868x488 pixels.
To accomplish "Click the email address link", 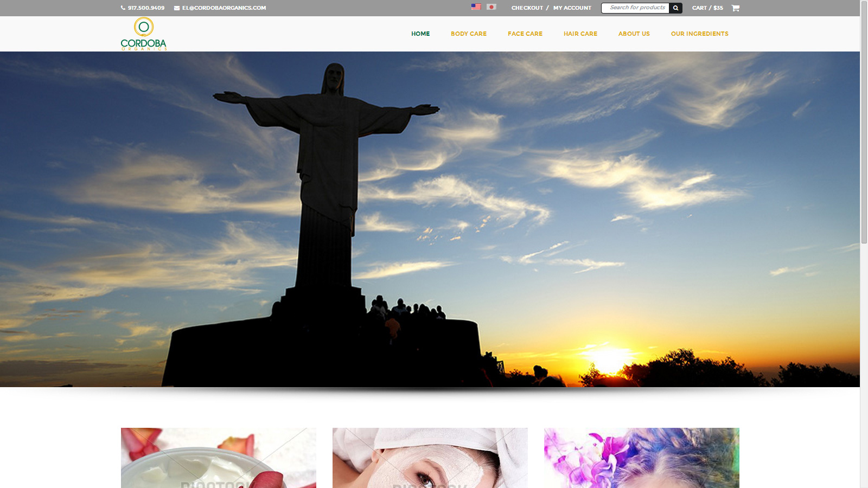I will 224,8.
